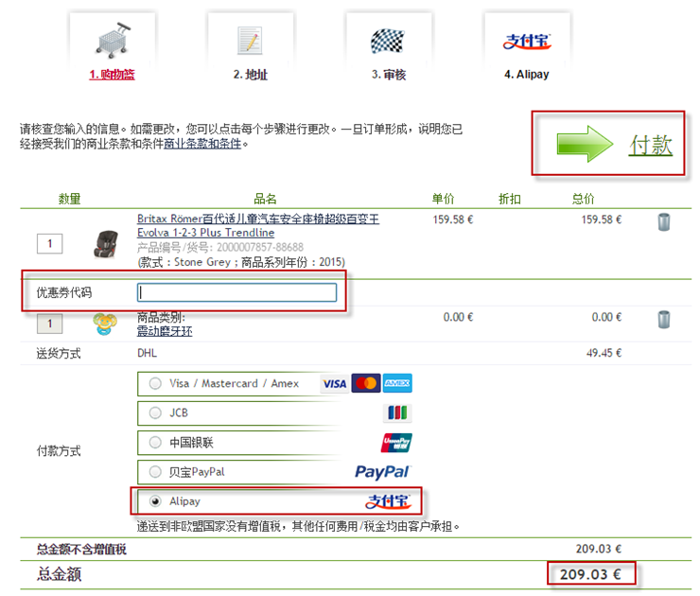Click the 付款 pay link
The height and width of the screenshot is (596, 700).
tap(651, 146)
